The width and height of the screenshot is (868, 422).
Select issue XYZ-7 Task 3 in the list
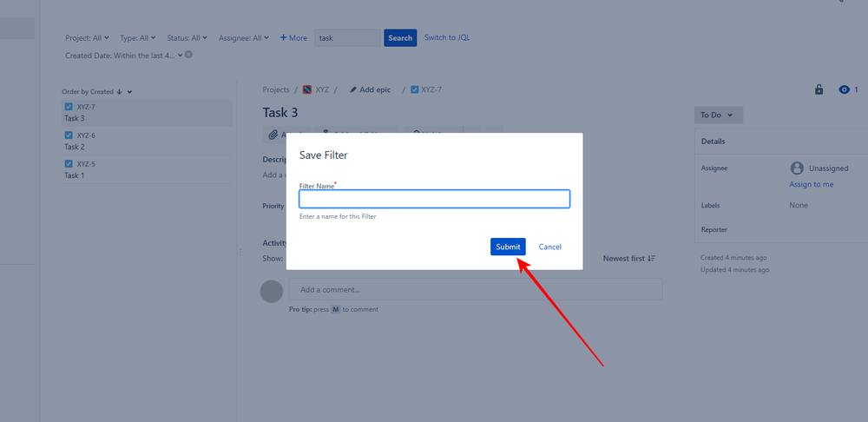point(147,112)
